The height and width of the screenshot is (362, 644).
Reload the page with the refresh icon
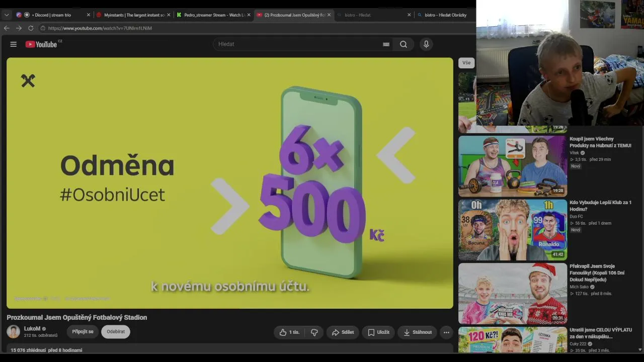coord(31,28)
